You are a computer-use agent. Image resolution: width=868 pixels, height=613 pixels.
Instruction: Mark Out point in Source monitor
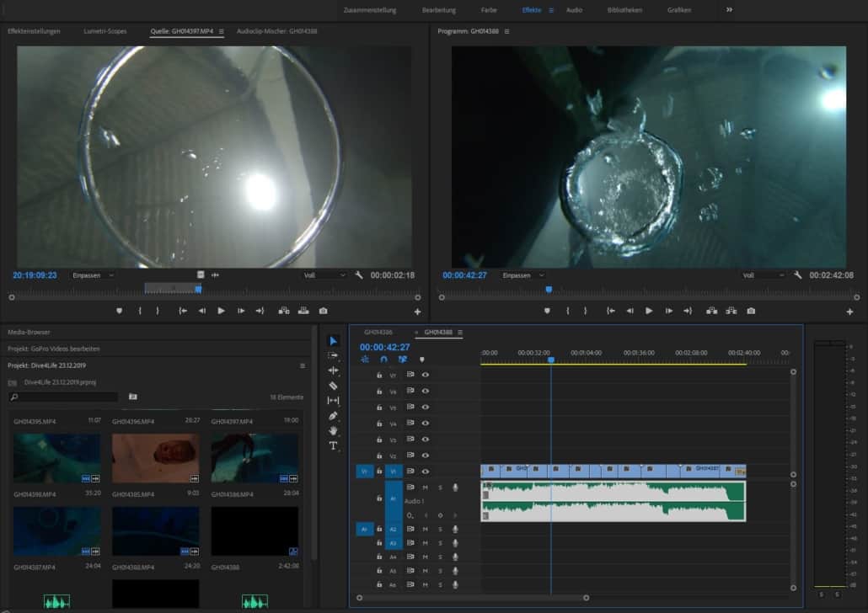tap(158, 311)
